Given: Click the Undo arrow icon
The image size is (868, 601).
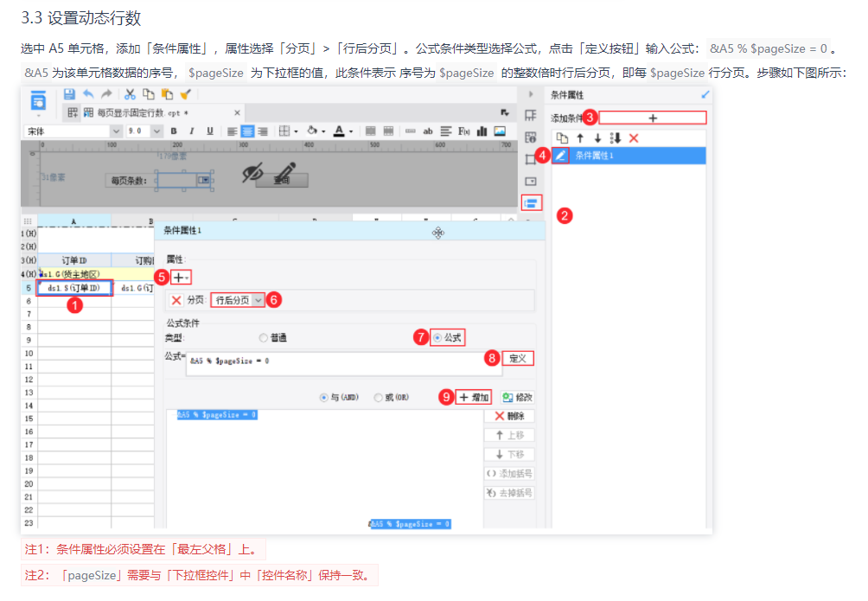Looking at the screenshot, I should tap(88, 94).
